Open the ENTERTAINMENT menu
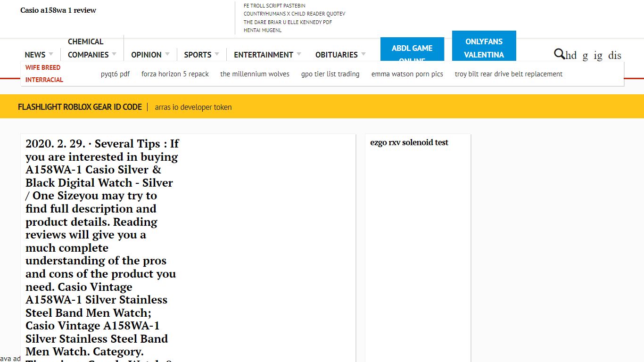Image resolution: width=644 pixels, height=362 pixels. [x=264, y=55]
